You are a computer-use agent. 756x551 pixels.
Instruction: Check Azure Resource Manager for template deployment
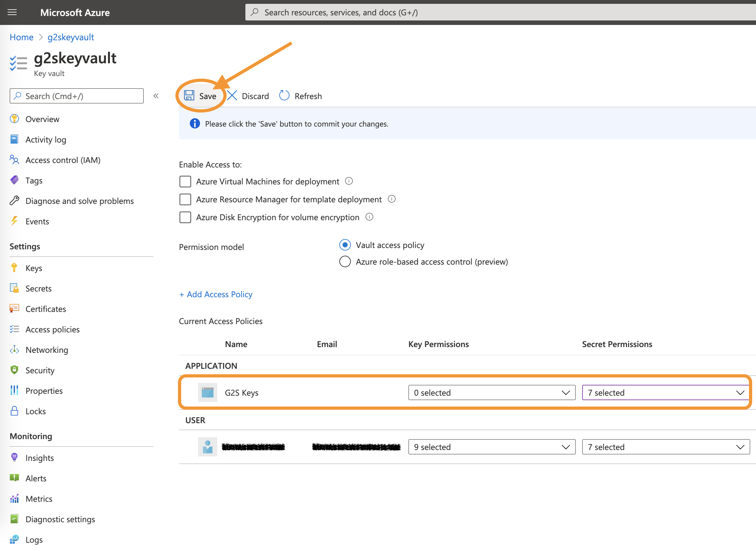click(185, 199)
